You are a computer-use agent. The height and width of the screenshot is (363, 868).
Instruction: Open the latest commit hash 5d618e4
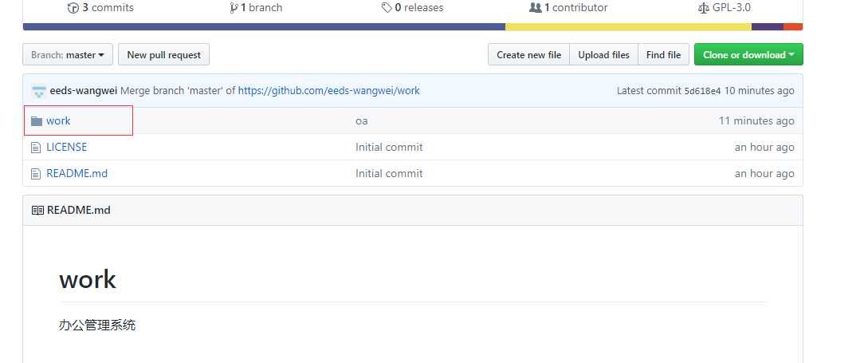702,91
